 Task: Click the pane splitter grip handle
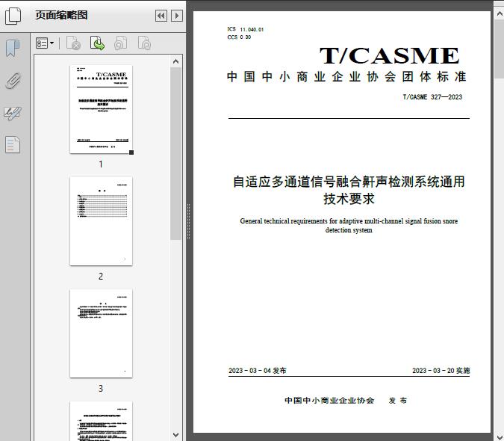189,222
